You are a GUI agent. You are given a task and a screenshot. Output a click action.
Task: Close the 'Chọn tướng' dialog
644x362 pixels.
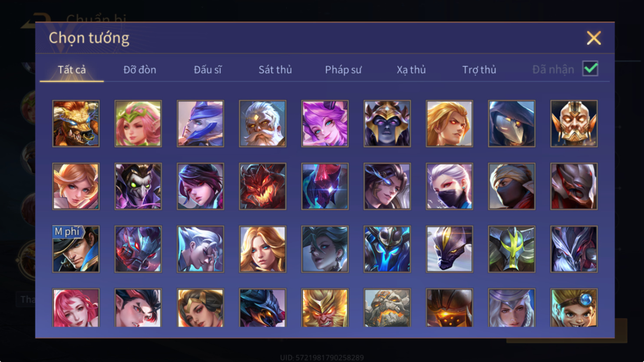coord(594,38)
